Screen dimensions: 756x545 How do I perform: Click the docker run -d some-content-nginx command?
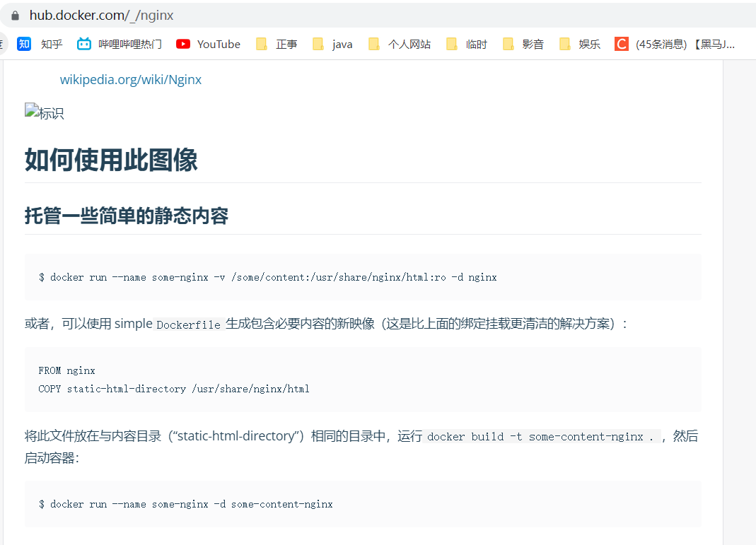click(185, 504)
